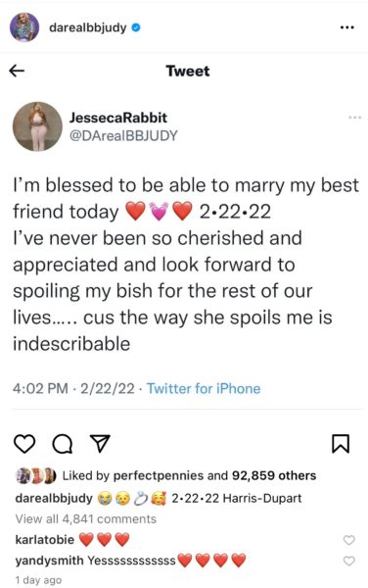Open the yandysmith commenter profile
The width and height of the screenshot is (368, 588).
point(49,561)
